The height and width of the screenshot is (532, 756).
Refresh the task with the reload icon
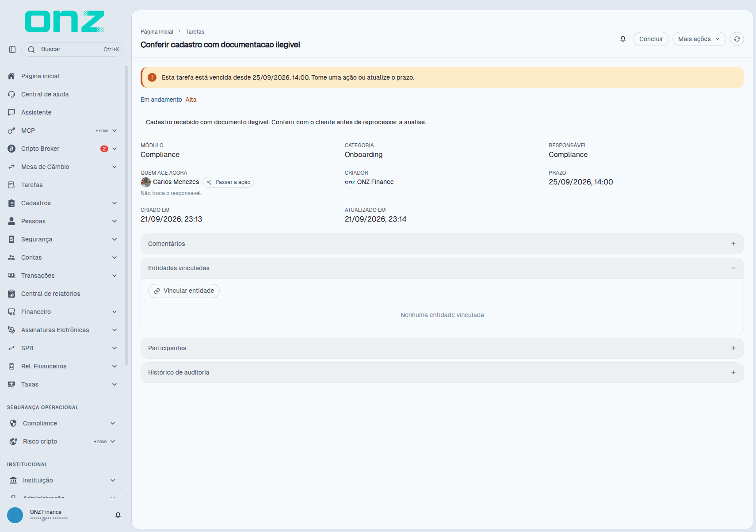737,39
